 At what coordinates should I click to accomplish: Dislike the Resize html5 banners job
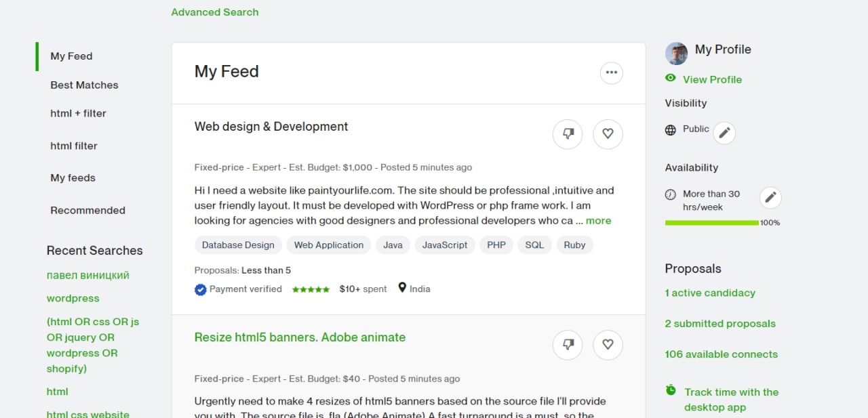pos(568,345)
